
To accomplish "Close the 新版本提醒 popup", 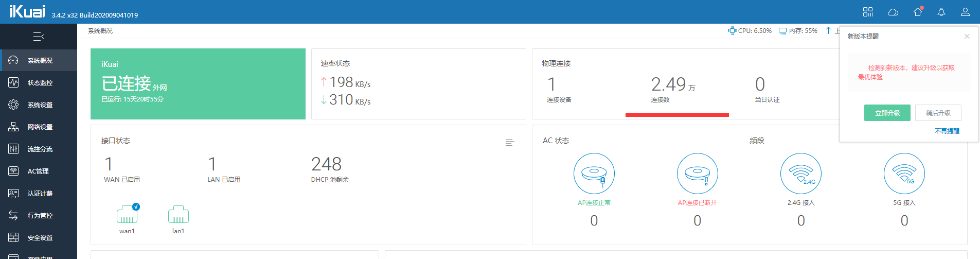I will point(967,36).
